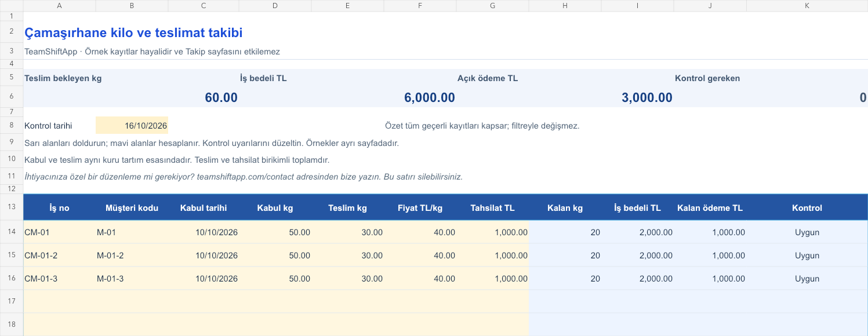This screenshot has width=868, height=336.
Task: Select row header 13
Action: (x=12, y=207)
